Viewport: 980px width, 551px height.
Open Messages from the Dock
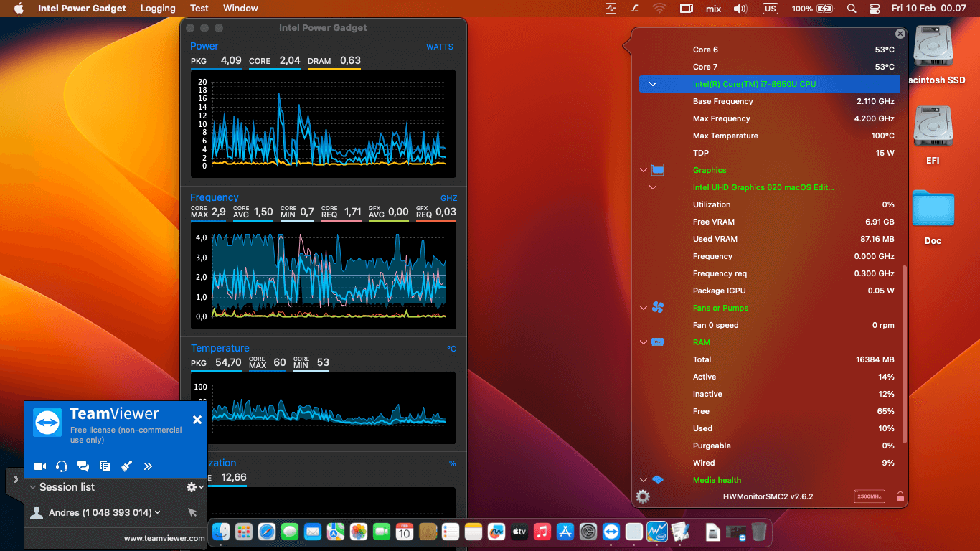[290, 532]
